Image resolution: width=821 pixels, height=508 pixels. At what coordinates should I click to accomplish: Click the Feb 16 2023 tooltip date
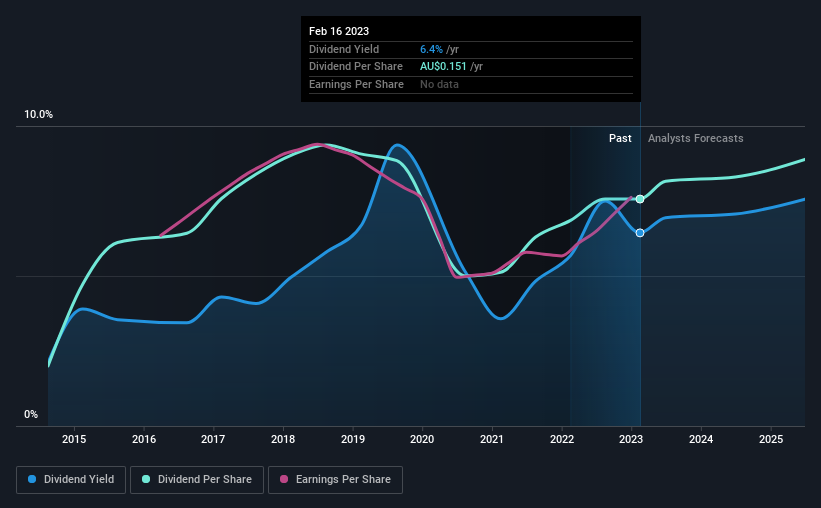pyautogui.click(x=339, y=31)
